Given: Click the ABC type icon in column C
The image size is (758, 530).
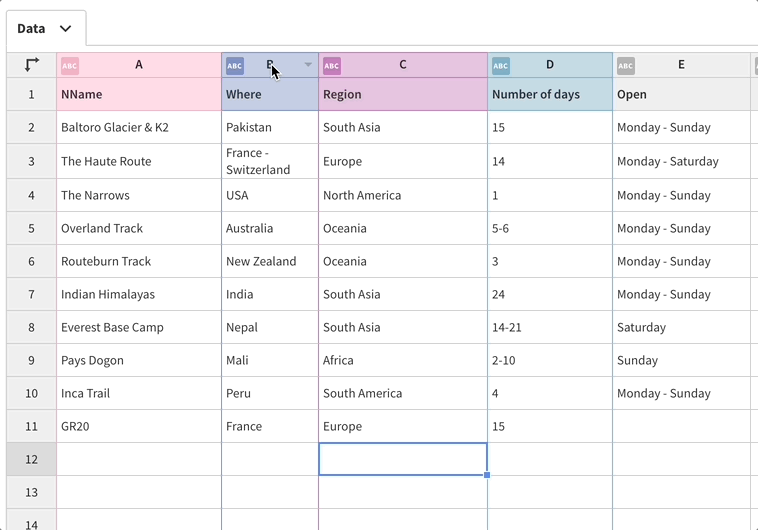Looking at the screenshot, I should [x=332, y=66].
